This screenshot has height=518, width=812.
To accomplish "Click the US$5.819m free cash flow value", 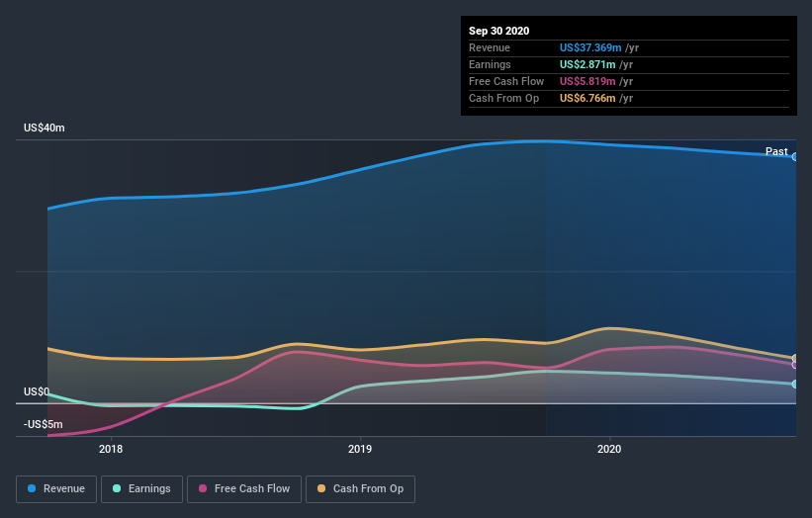I will click(x=587, y=81).
